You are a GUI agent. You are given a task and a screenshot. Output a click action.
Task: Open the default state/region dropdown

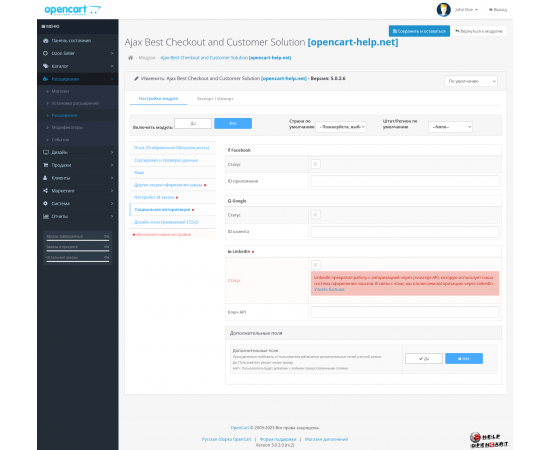point(450,127)
